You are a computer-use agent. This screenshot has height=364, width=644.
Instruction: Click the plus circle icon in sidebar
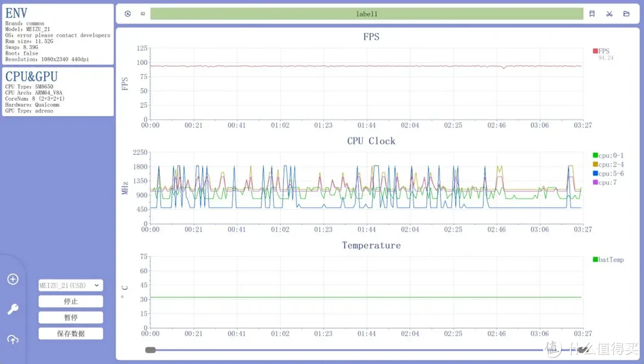[13, 279]
